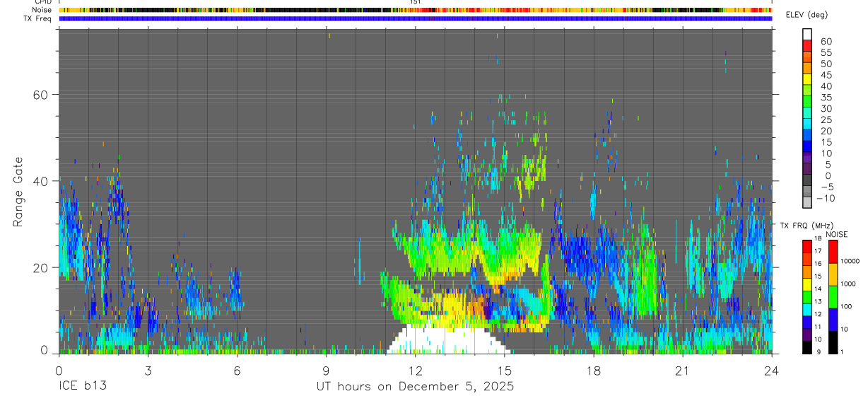Pick the yellow swatch in TX FRQ colorbar
The image size is (868, 401).
807,284
